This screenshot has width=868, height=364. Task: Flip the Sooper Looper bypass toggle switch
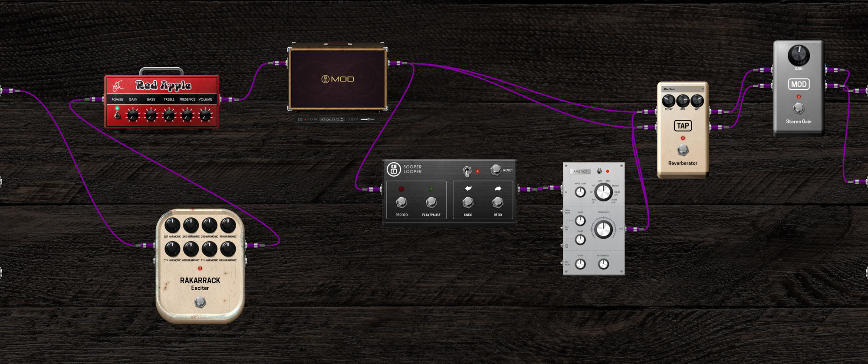tap(467, 171)
